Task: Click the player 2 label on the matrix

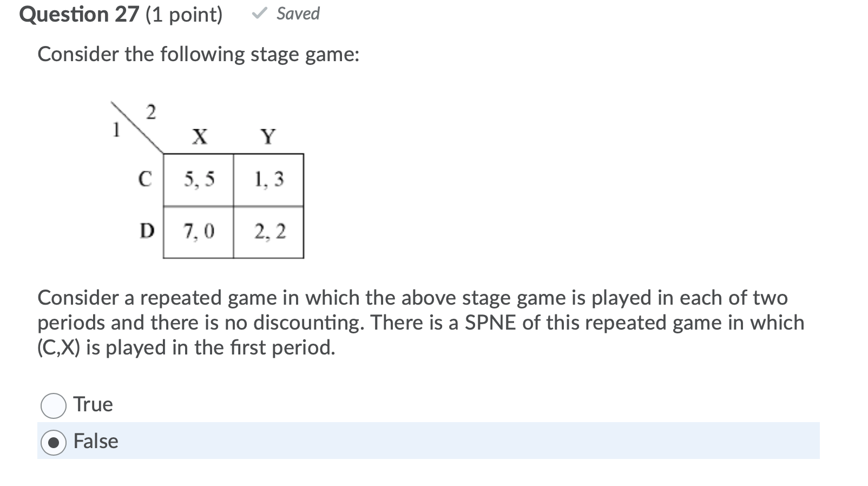Action: (x=151, y=111)
